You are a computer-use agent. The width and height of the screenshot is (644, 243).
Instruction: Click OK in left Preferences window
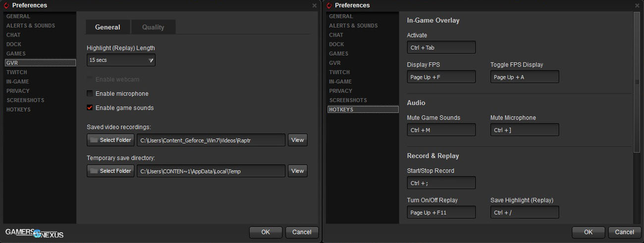point(266,232)
